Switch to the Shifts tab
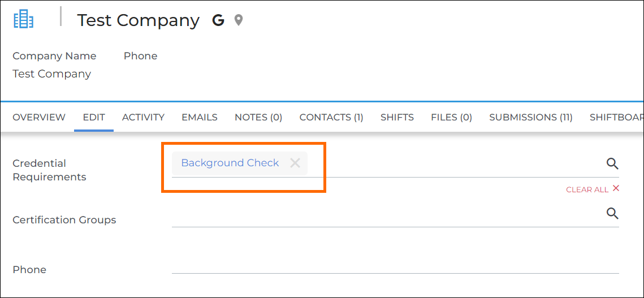 pyautogui.click(x=397, y=118)
